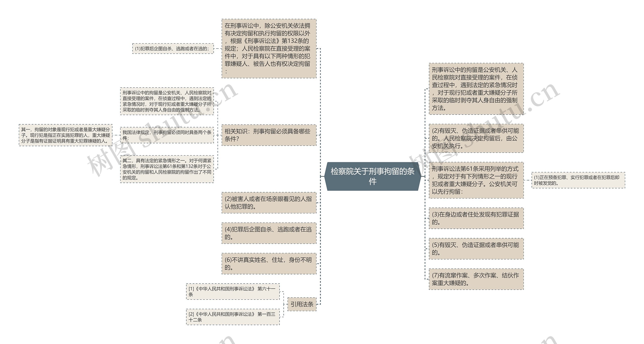Click node (6)不讲真实姓名、住址，身份不明的

[269, 264]
